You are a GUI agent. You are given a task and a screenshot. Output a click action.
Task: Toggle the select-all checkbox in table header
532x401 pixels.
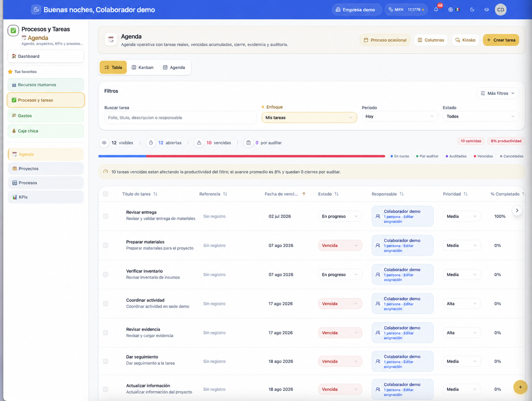tap(106, 194)
